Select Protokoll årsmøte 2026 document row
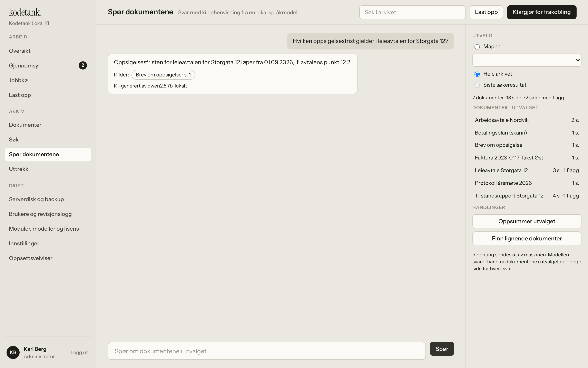The image size is (588, 368). [527, 183]
